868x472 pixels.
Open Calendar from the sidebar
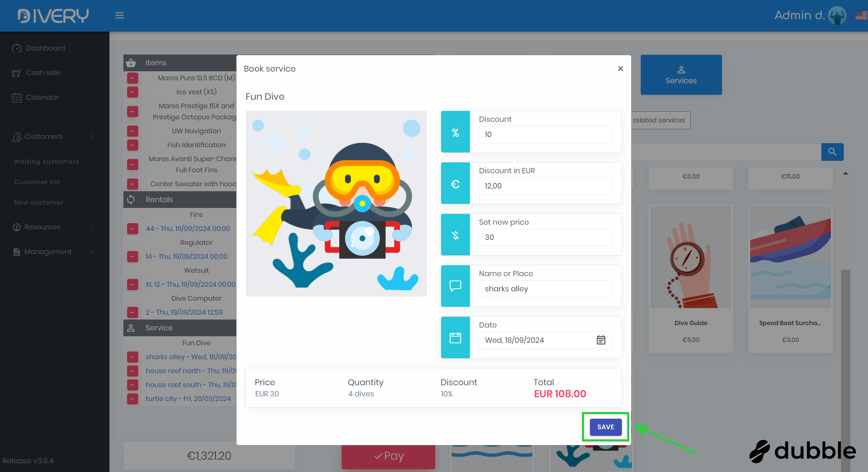[42, 97]
